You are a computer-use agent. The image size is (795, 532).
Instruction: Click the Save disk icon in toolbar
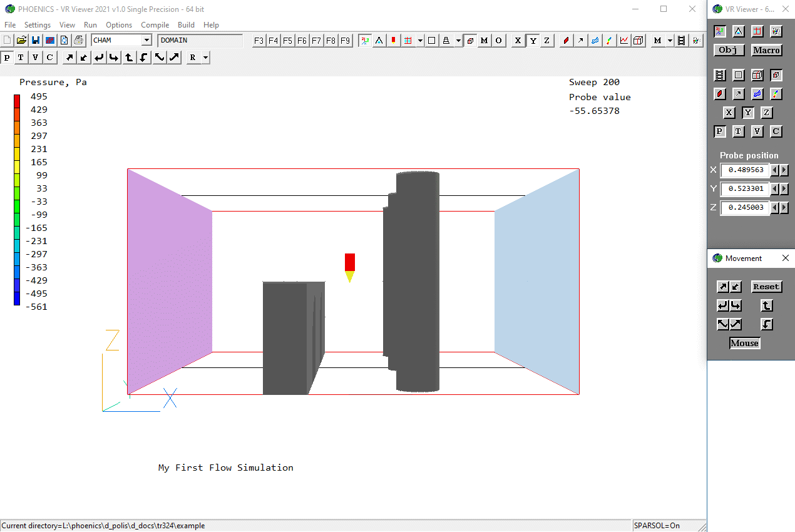coord(36,41)
